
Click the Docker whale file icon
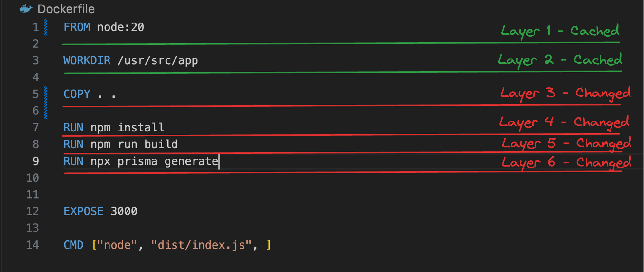tap(26, 9)
